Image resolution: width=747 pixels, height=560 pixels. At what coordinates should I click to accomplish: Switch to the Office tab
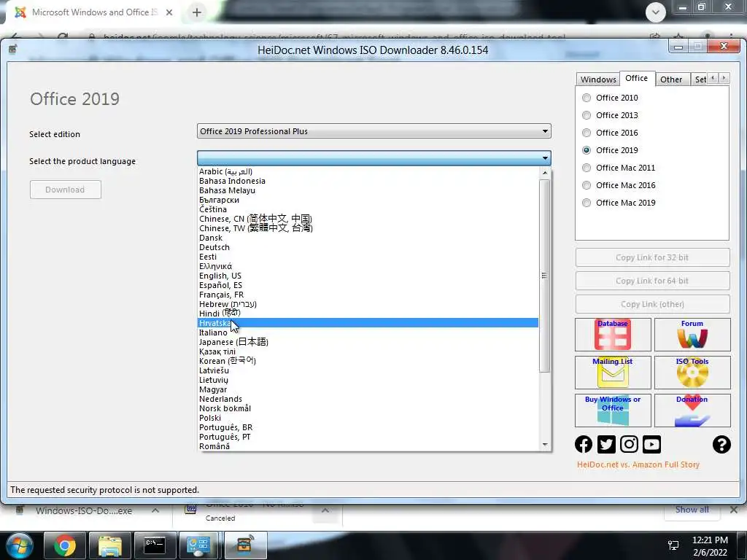pyautogui.click(x=636, y=78)
